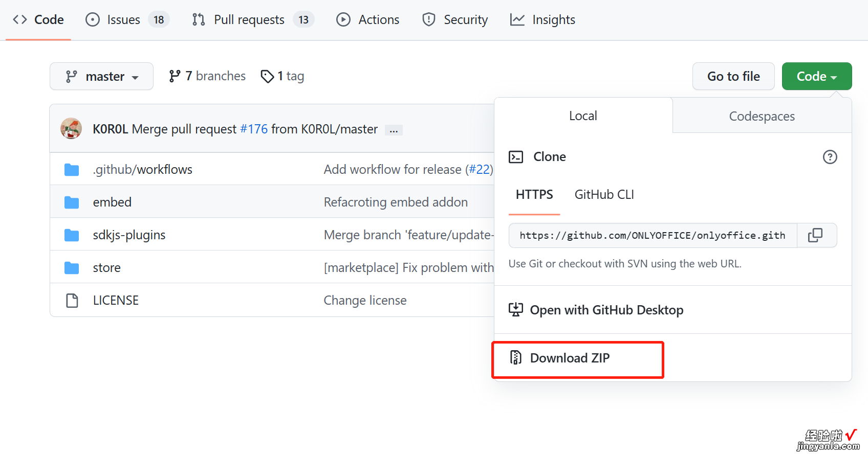Select the GitHub CLI clone option
868x455 pixels.
(604, 195)
